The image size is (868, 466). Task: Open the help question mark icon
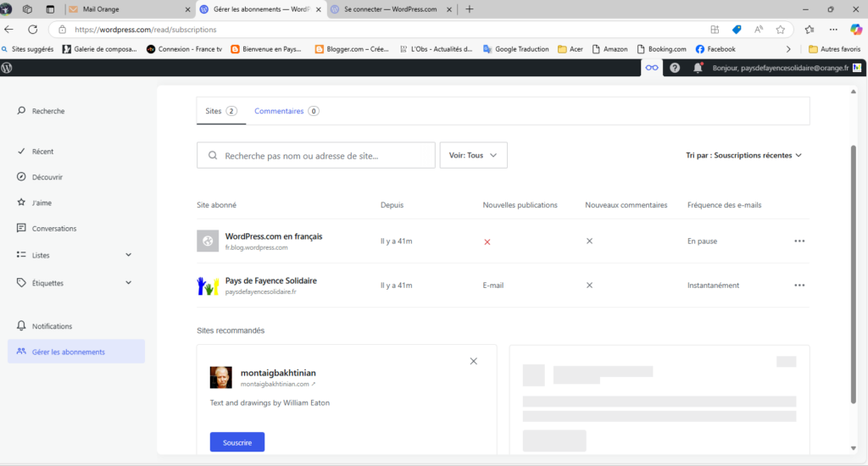click(x=675, y=68)
